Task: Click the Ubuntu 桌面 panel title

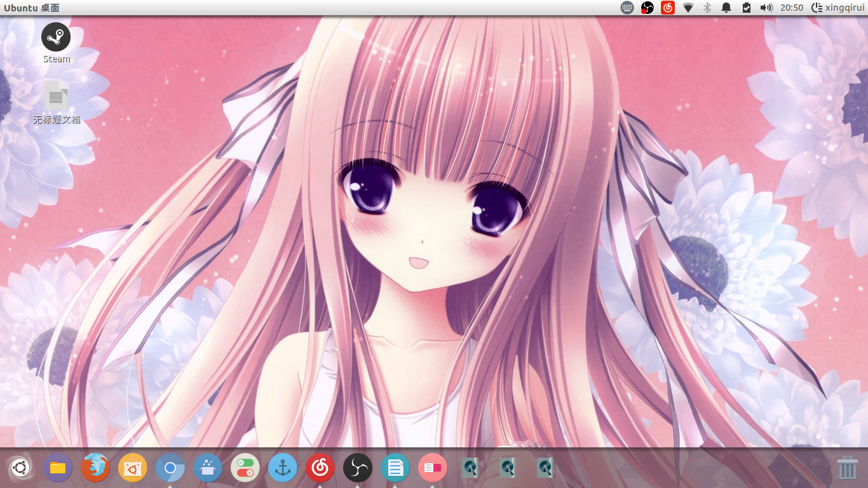Action: click(32, 8)
